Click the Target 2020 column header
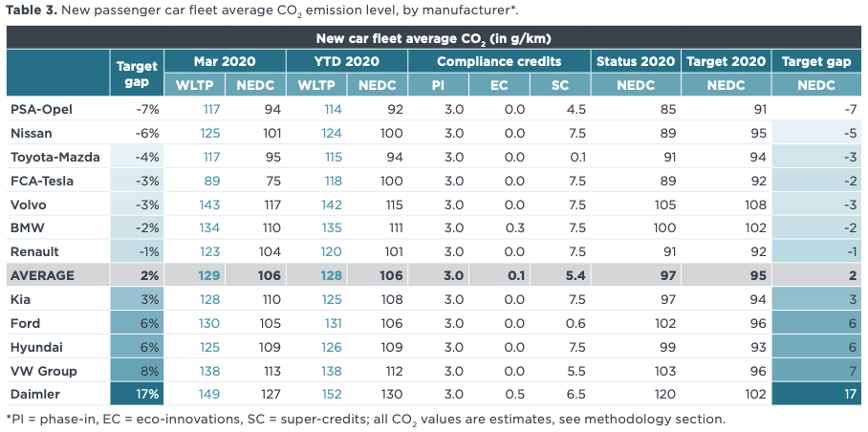The image size is (868, 432). coord(726,61)
